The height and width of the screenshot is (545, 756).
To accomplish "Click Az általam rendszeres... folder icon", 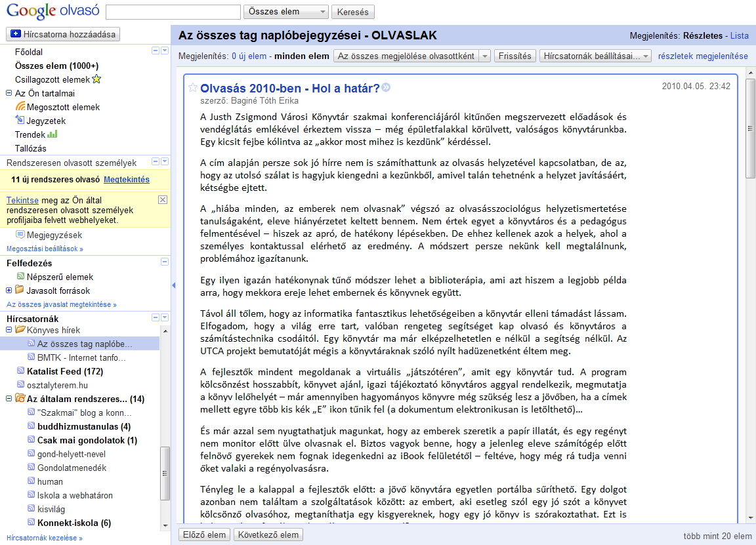I will (x=20, y=398).
